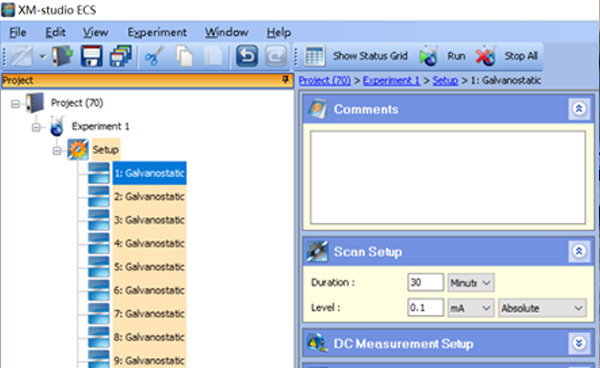Undo with the blue arrow icon
The image size is (600, 368).
point(247,56)
